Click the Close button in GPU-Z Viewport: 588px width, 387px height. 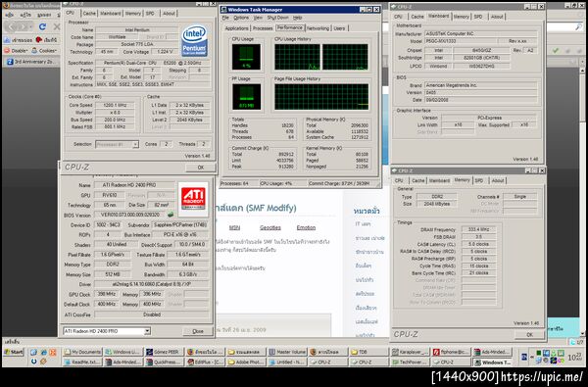coord(198,331)
